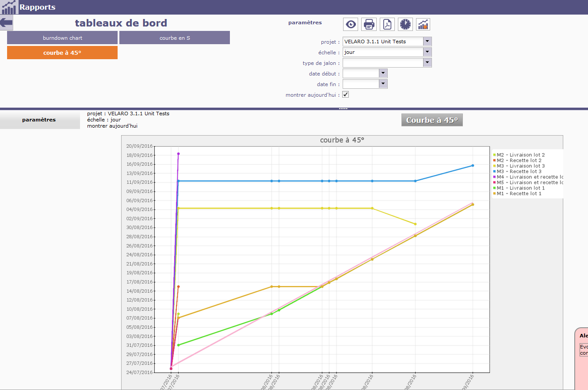588x390 pixels.
Task: Open the date début date picker
Action: (x=383, y=73)
